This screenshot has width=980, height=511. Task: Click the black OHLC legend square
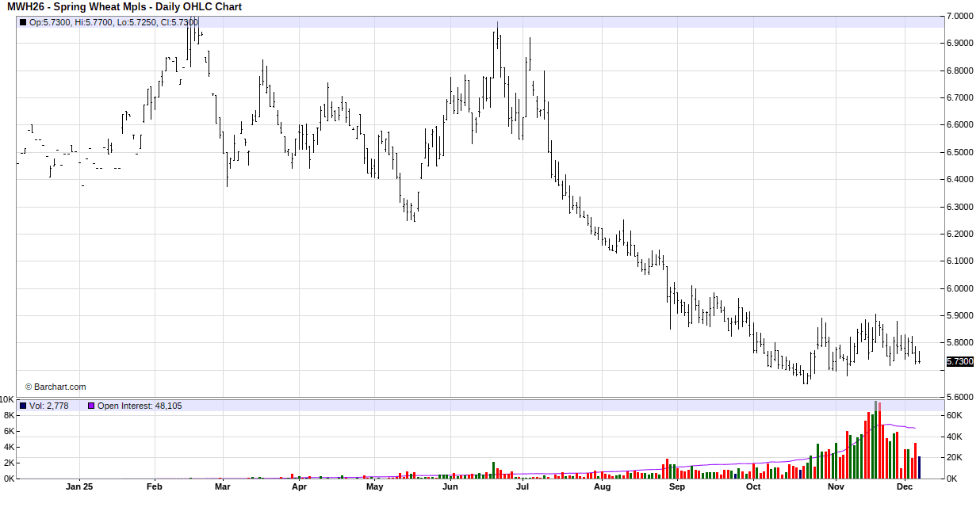22,22
